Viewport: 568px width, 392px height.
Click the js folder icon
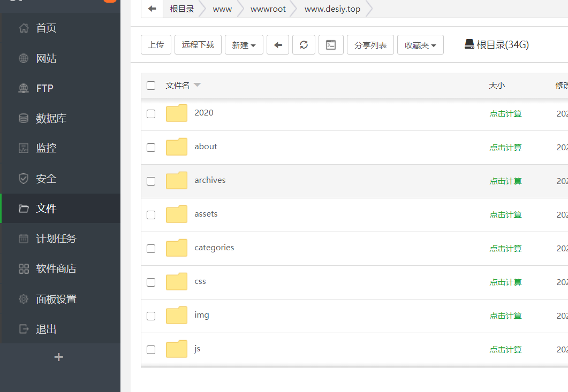[177, 349]
